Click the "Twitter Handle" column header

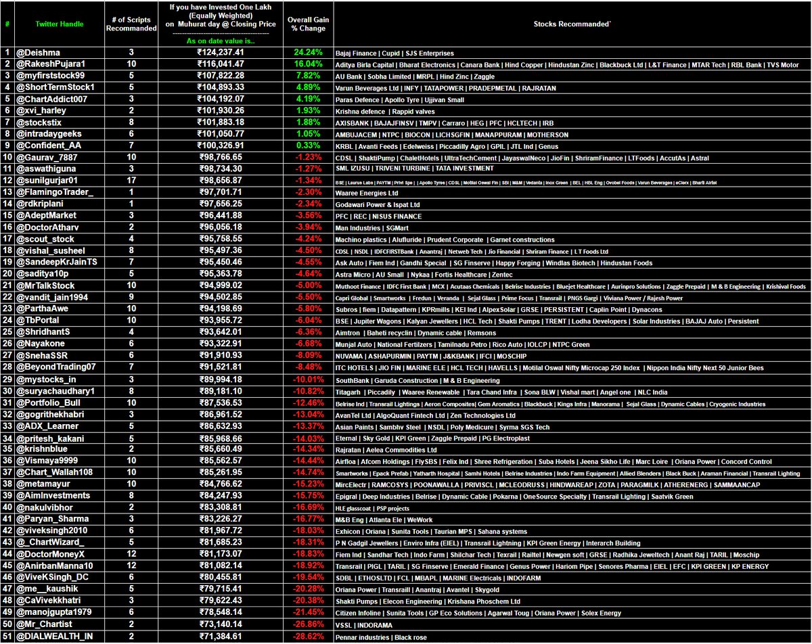[58, 24]
